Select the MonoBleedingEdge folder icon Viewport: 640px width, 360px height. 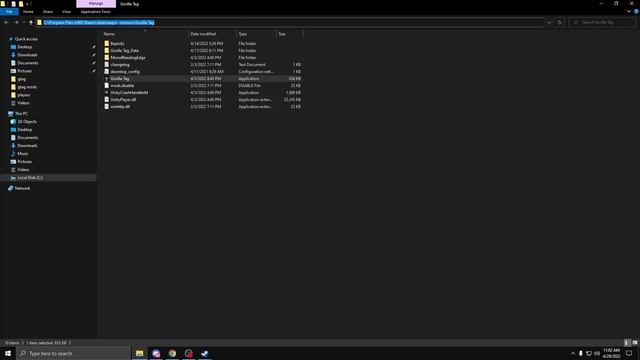point(107,58)
